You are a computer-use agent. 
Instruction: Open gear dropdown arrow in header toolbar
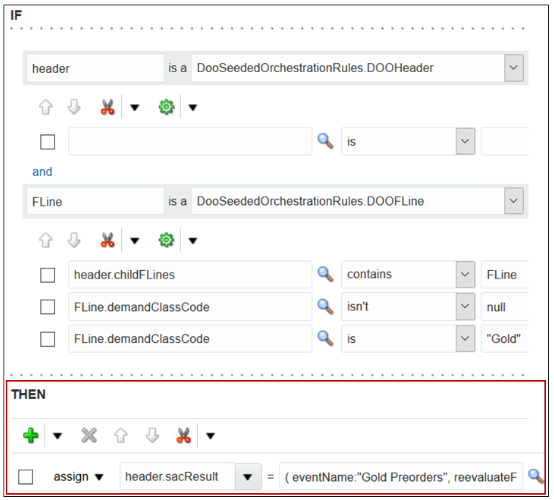[193, 107]
